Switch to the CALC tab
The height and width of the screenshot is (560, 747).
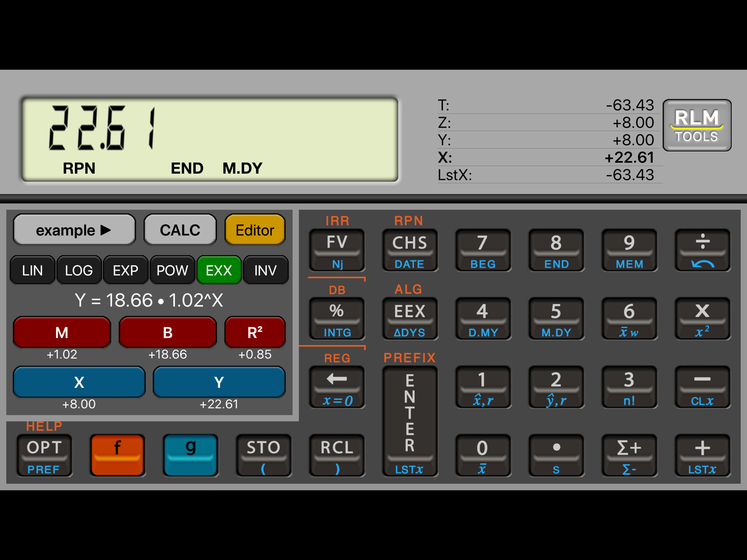(180, 230)
